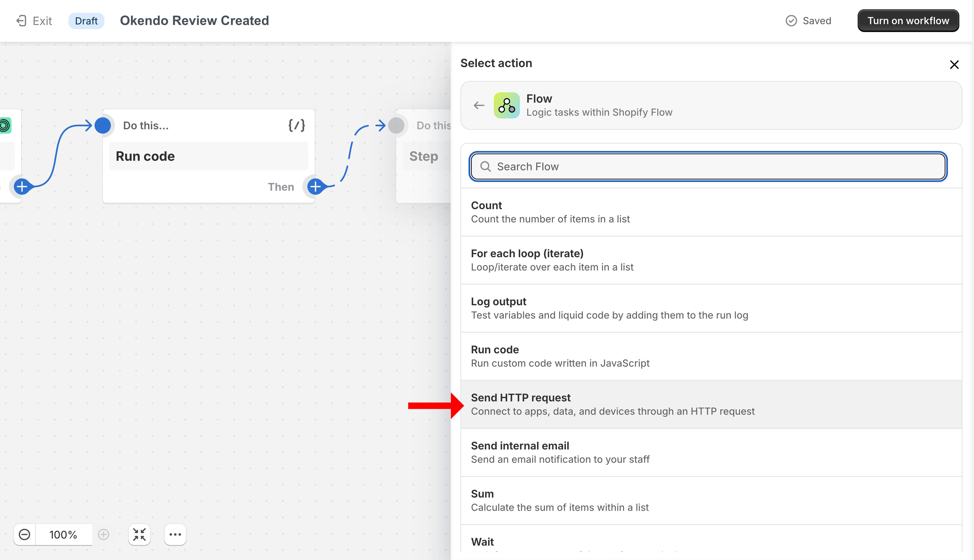
Task: Click the curly braces code icon on Run code step
Action: (297, 125)
